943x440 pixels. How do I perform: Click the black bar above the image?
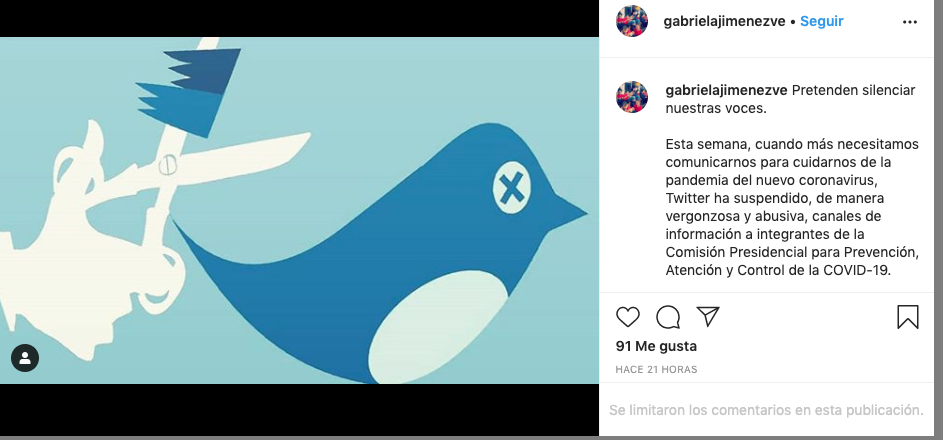[x=299, y=19]
